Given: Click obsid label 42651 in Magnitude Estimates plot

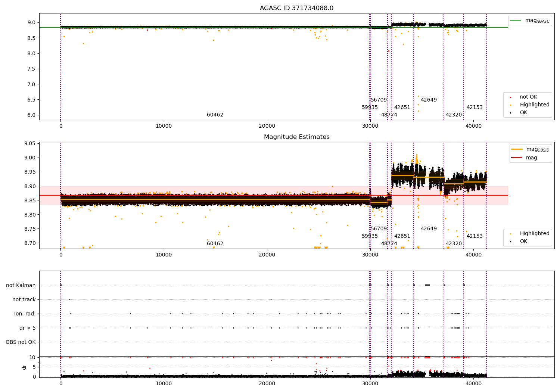Looking at the screenshot, I should [x=402, y=236].
